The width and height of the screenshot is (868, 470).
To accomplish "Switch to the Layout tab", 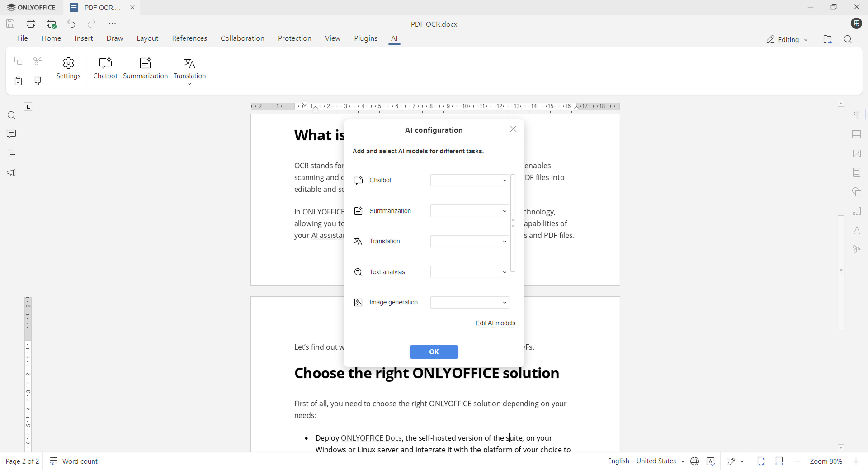I will pyautogui.click(x=148, y=39).
